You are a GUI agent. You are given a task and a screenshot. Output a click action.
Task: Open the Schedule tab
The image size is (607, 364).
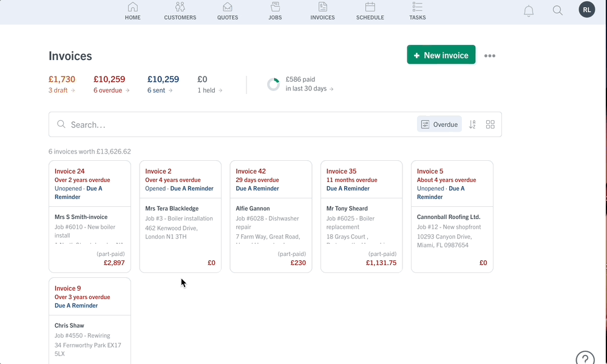tap(370, 11)
